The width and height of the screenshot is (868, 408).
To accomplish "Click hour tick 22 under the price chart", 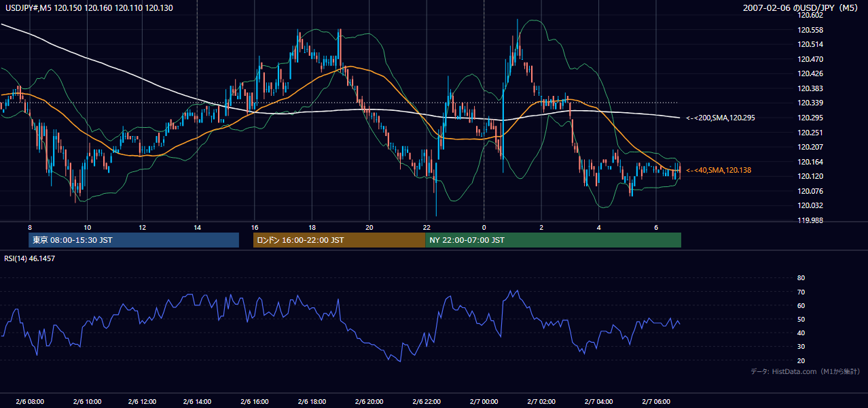I will 427,227.
